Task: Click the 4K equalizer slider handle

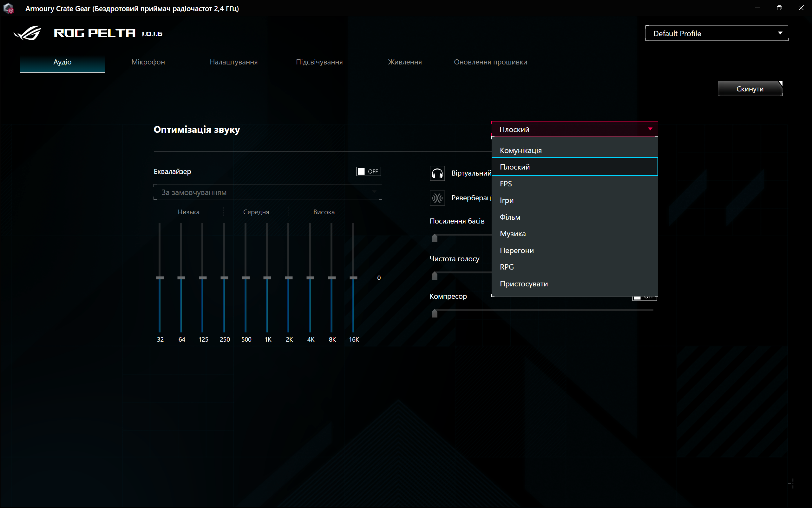Action: click(311, 278)
